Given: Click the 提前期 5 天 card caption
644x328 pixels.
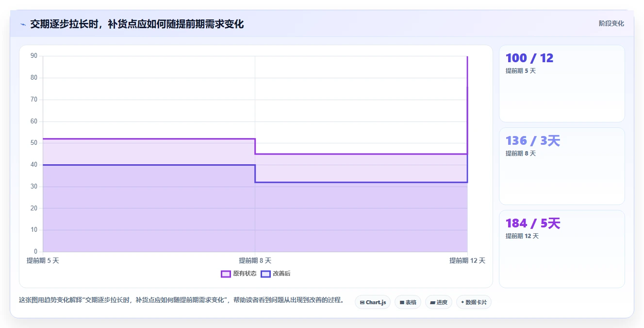Looking at the screenshot, I should [x=520, y=71].
